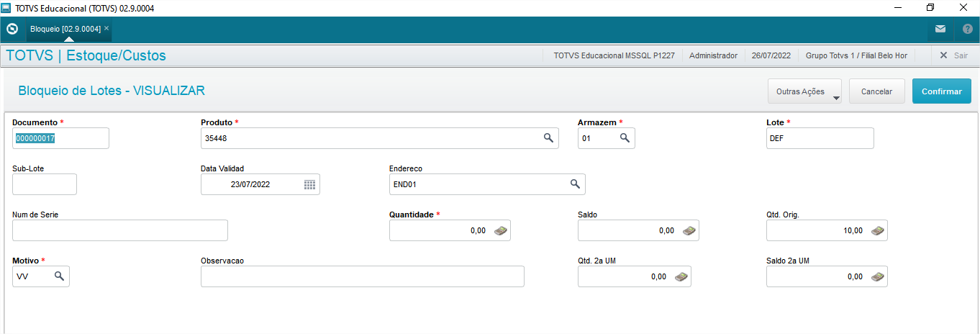The image size is (980, 334).
Task: Click the Cancelar button
Action: (x=876, y=91)
